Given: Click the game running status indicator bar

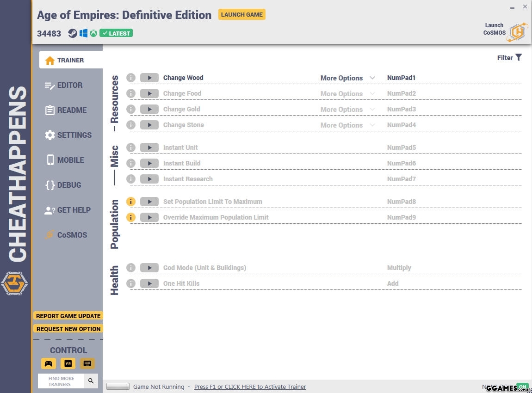Looking at the screenshot, I should (118, 387).
